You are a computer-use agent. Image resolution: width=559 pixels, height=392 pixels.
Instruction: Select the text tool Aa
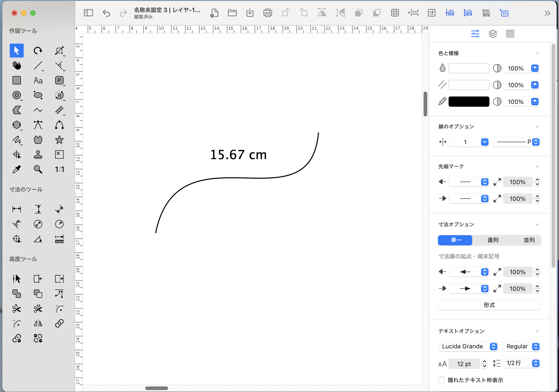(x=38, y=80)
